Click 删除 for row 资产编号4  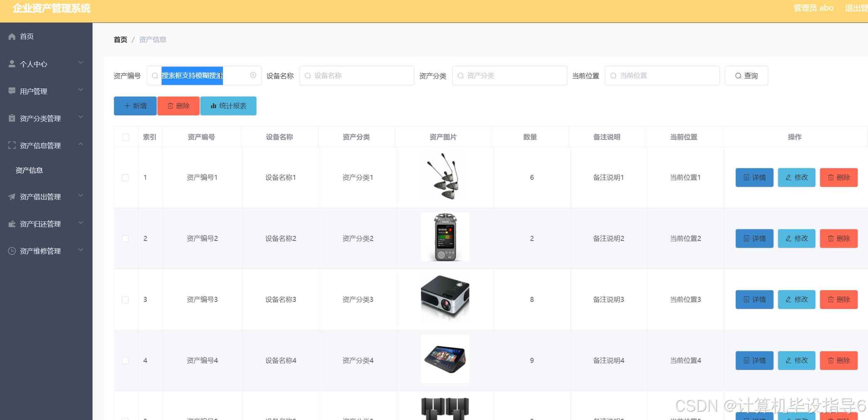coord(838,360)
